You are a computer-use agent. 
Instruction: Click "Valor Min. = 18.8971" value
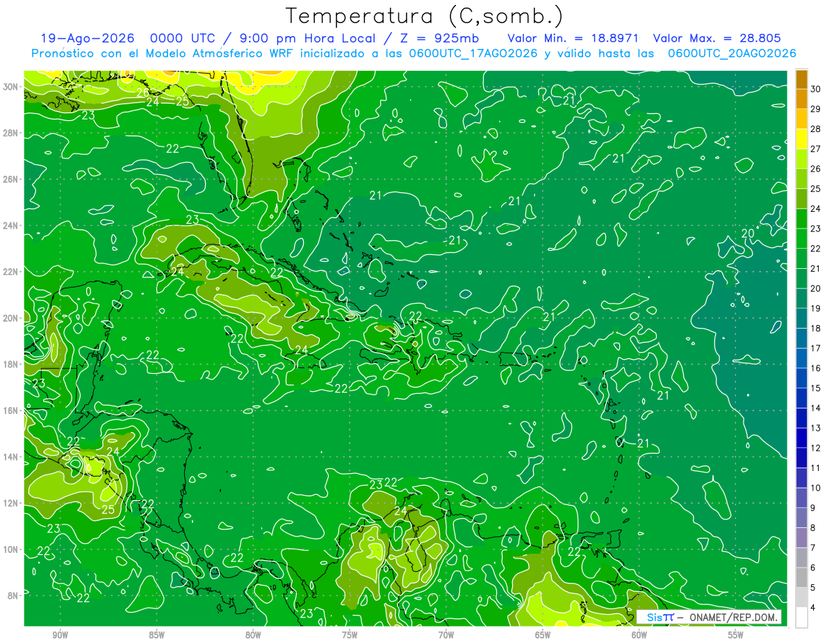coord(573,38)
